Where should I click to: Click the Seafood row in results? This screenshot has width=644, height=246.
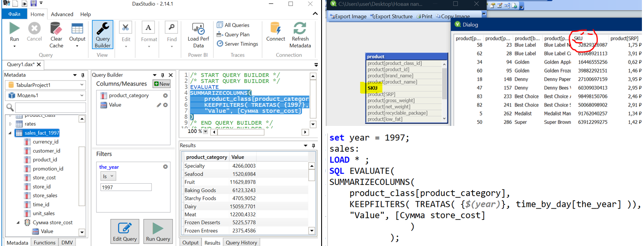(x=245, y=174)
